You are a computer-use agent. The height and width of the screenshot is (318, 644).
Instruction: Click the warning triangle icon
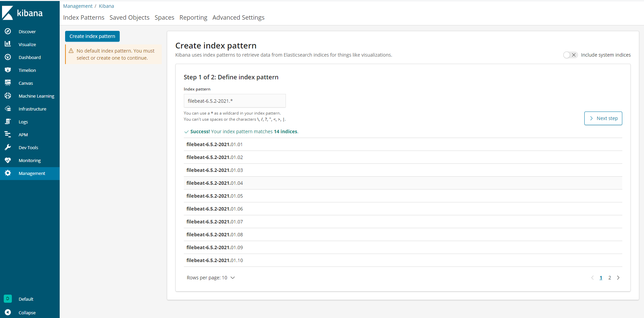(71, 51)
